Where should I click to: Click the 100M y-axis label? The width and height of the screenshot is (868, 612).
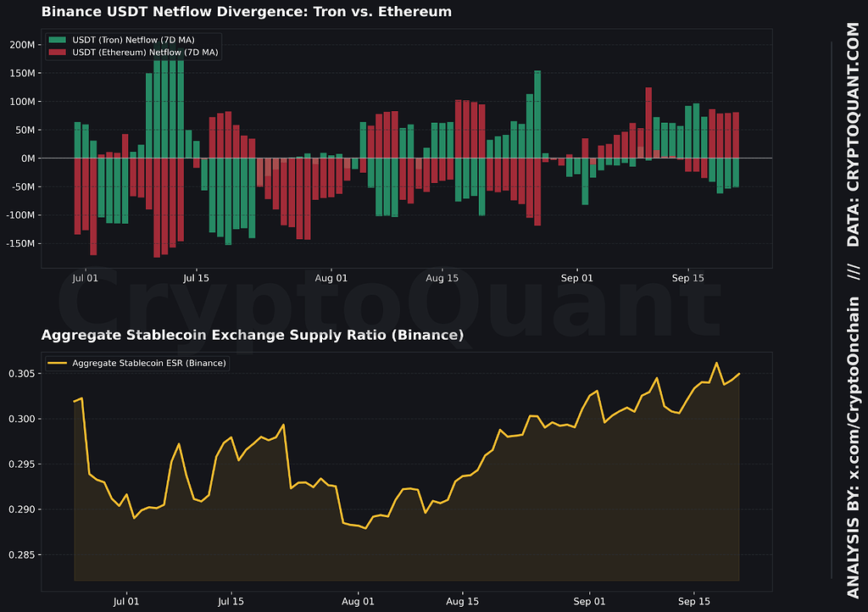pyautogui.click(x=22, y=102)
